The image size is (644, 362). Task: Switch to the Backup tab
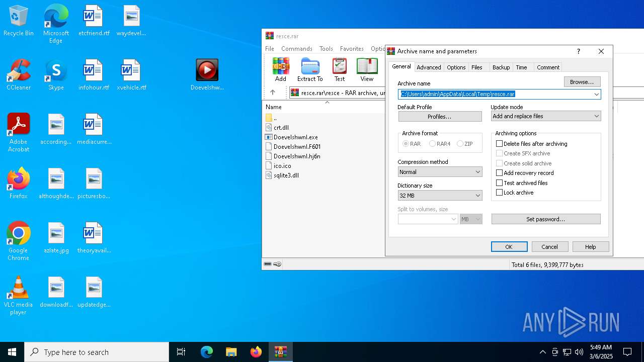click(x=501, y=67)
